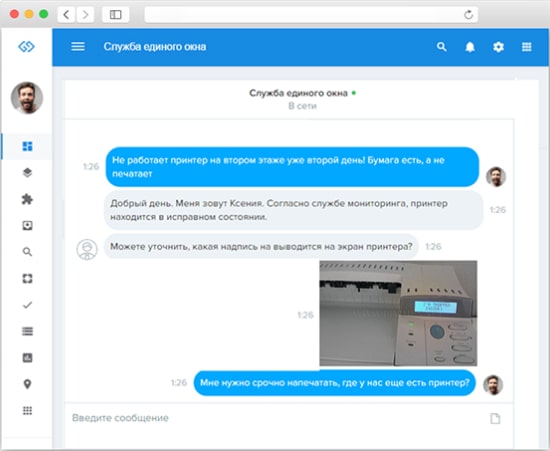Toggle the browser sidebar panel button

115,14
